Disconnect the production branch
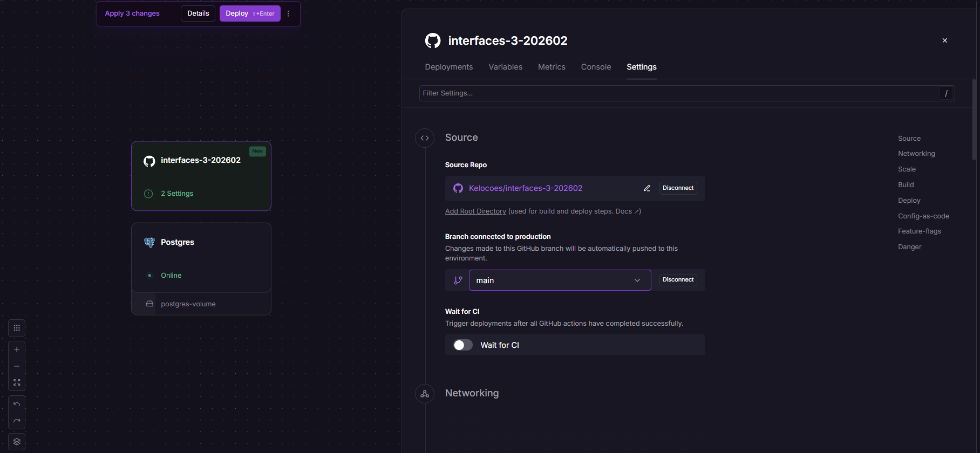Screen dimensions: 980x453 pyautogui.click(x=678, y=280)
